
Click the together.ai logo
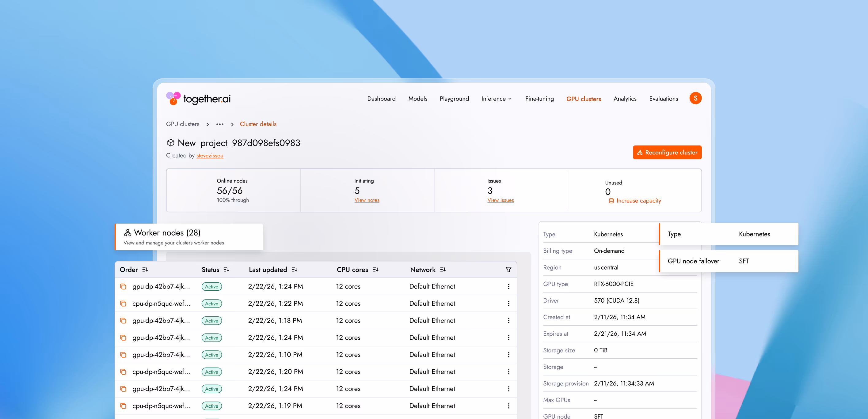click(198, 99)
